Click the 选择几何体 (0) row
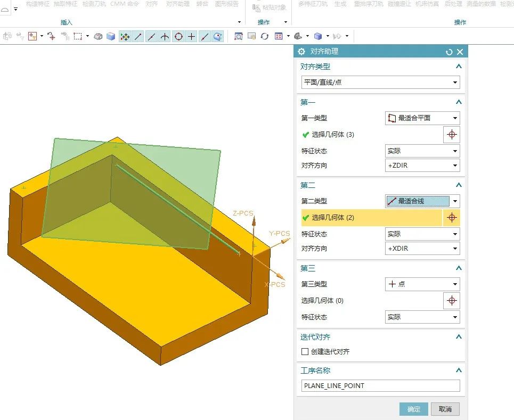 (371, 301)
